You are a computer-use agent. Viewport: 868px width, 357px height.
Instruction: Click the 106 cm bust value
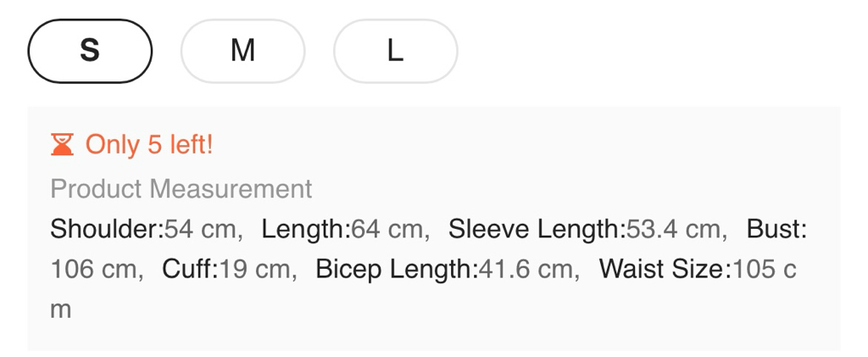(93, 270)
